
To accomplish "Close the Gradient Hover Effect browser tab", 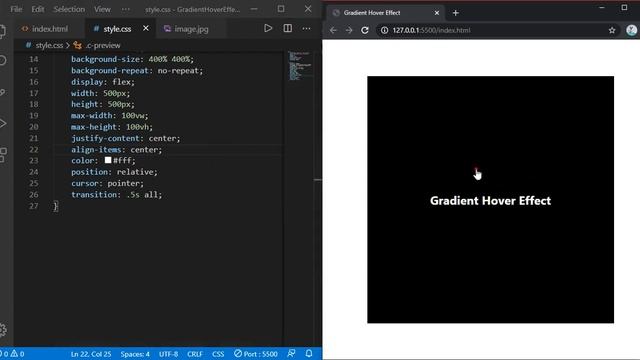I will tap(437, 13).
